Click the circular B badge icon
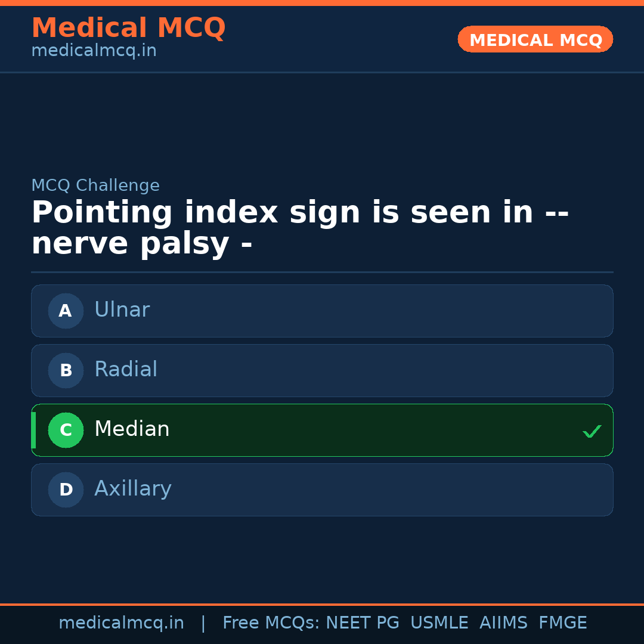Viewport: 644px width, 644px height. 66,370
